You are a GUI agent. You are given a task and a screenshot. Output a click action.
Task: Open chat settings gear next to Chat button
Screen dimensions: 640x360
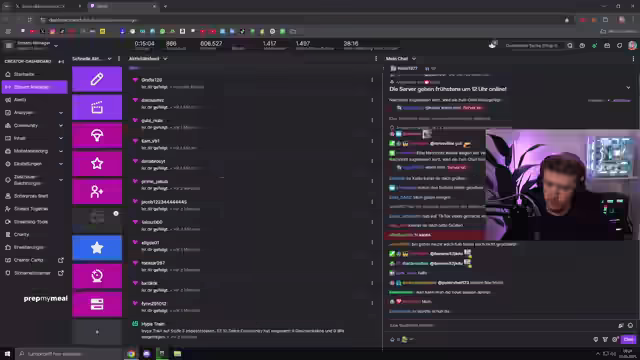point(615,340)
